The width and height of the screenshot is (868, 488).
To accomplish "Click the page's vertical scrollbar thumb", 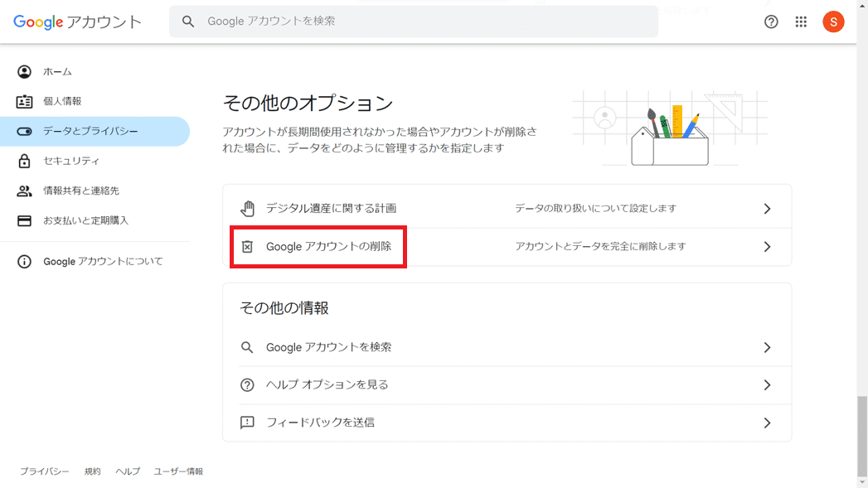I will tap(862, 435).
